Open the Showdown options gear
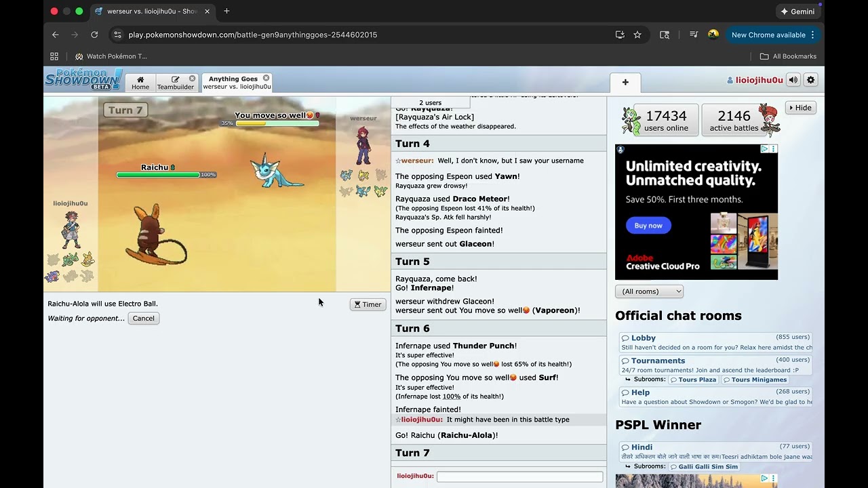The image size is (868, 488). (810, 80)
